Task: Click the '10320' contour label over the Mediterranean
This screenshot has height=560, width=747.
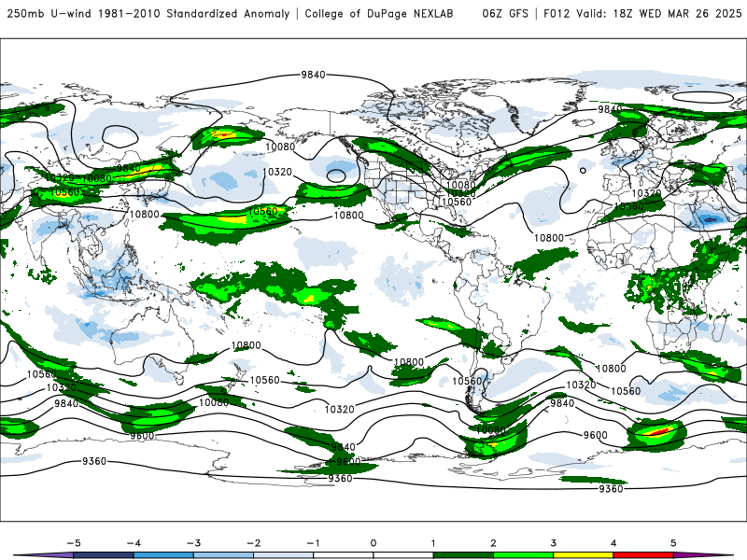Action: coord(646,194)
